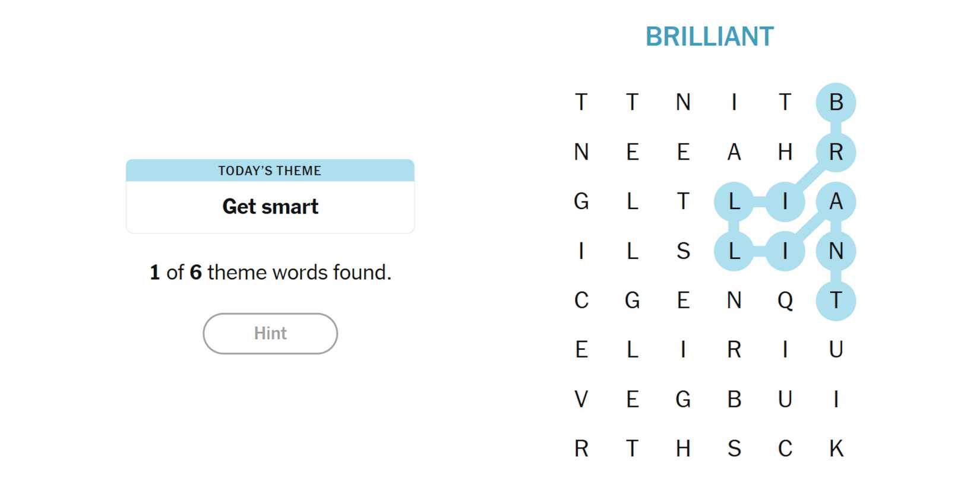Select the unhighlighted letter A
The width and height of the screenshot is (980, 490).
click(x=734, y=152)
